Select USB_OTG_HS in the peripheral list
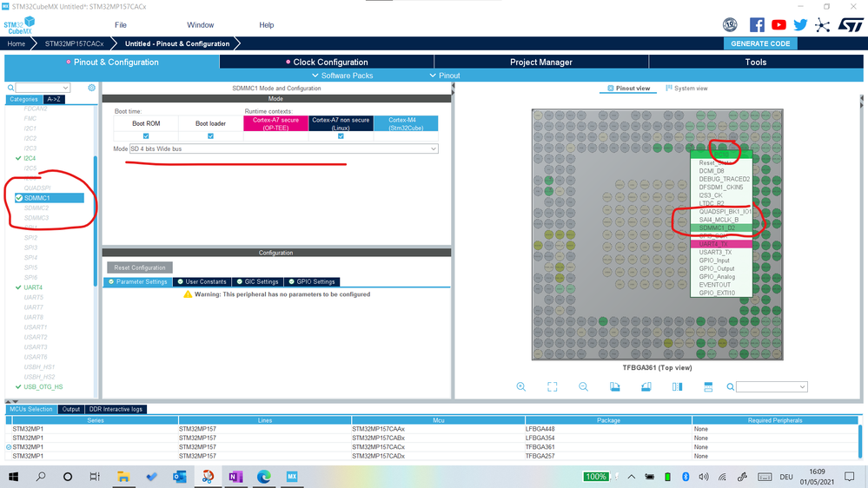The height and width of the screenshot is (488, 868). point(43,387)
